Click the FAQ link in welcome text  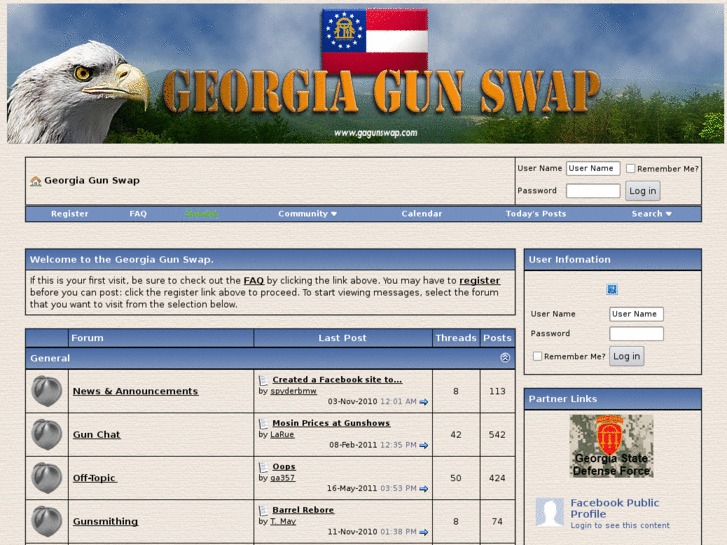(254, 281)
